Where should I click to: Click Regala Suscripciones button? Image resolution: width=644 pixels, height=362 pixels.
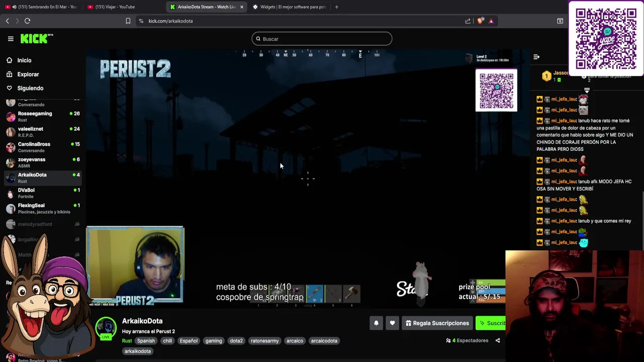(437, 323)
